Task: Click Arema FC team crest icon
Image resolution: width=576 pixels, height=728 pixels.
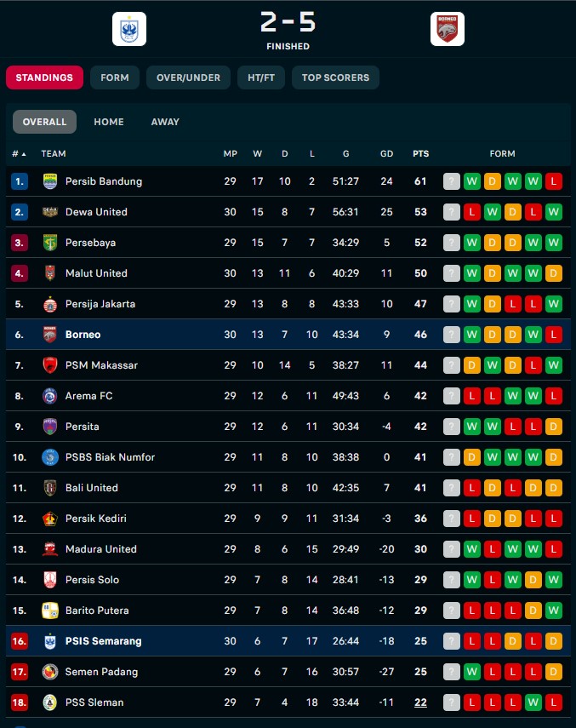Action: pos(50,396)
